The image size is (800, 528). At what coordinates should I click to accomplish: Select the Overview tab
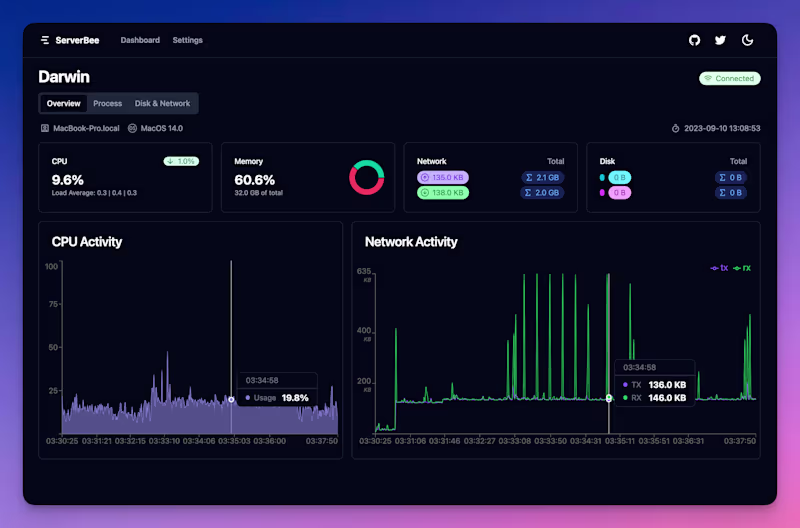pos(63,104)
